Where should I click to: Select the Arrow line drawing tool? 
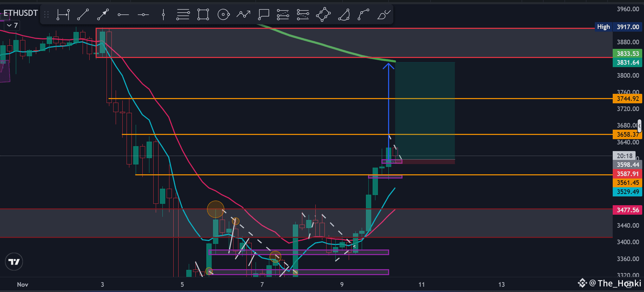pyautogui.click(x=103, y=15)
